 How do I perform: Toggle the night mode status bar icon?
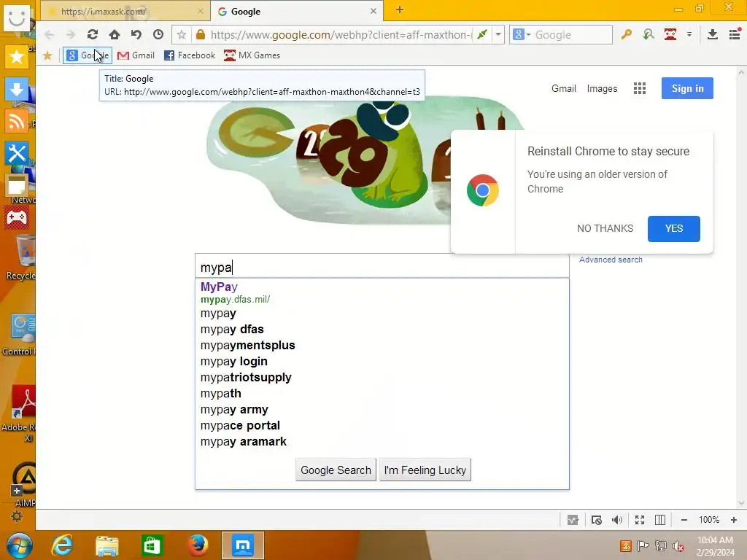573,520
